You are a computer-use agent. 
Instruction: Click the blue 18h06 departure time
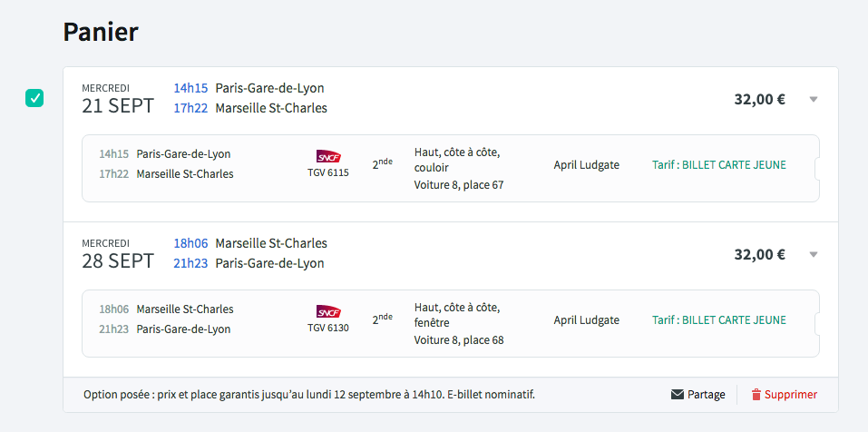190,243
